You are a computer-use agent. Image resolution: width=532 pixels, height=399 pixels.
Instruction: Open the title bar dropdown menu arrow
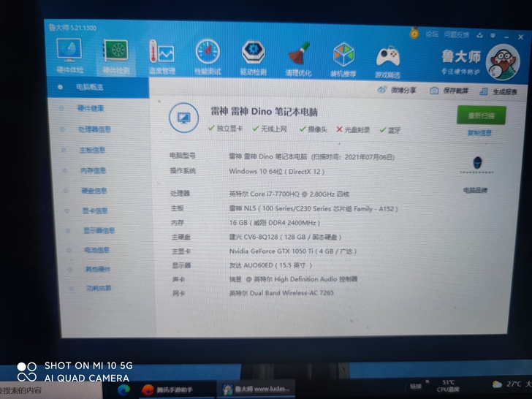(x=493, y=36)
